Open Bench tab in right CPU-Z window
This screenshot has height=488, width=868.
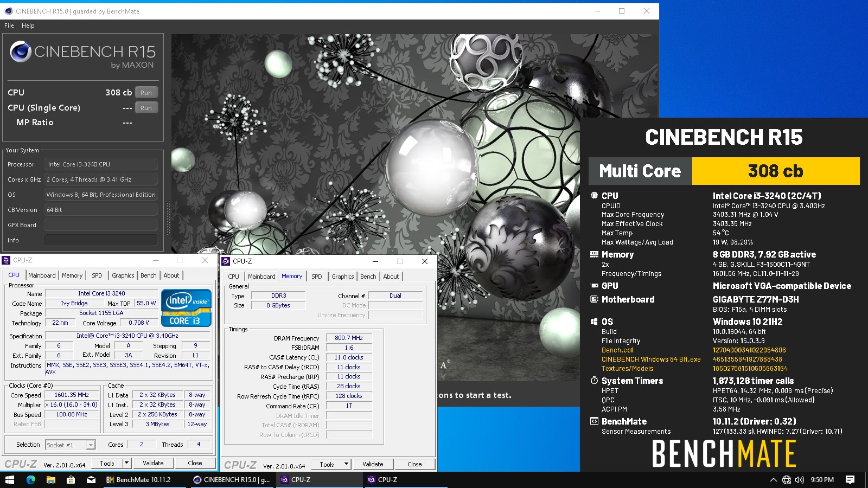point(368,277)
